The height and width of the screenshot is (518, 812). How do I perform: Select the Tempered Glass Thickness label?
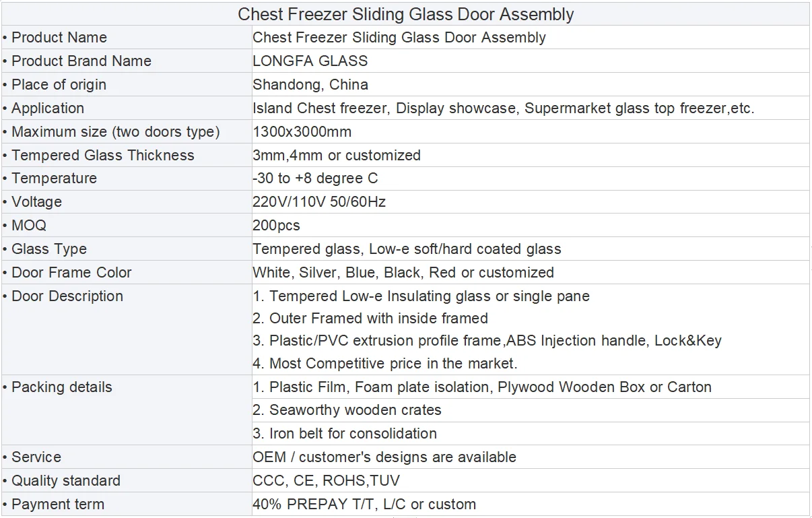tap(103, 155)
